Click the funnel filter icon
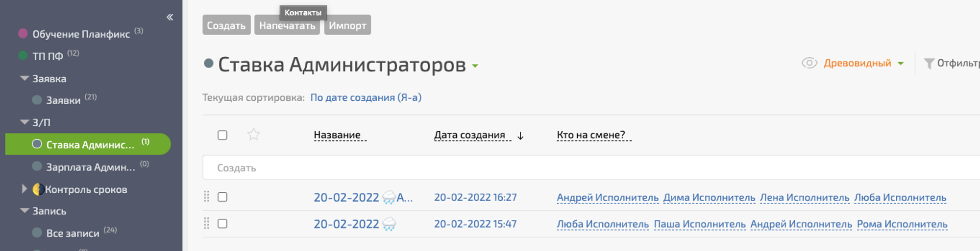The width and height of the screenshot is (980, 251). pos(929,64)
